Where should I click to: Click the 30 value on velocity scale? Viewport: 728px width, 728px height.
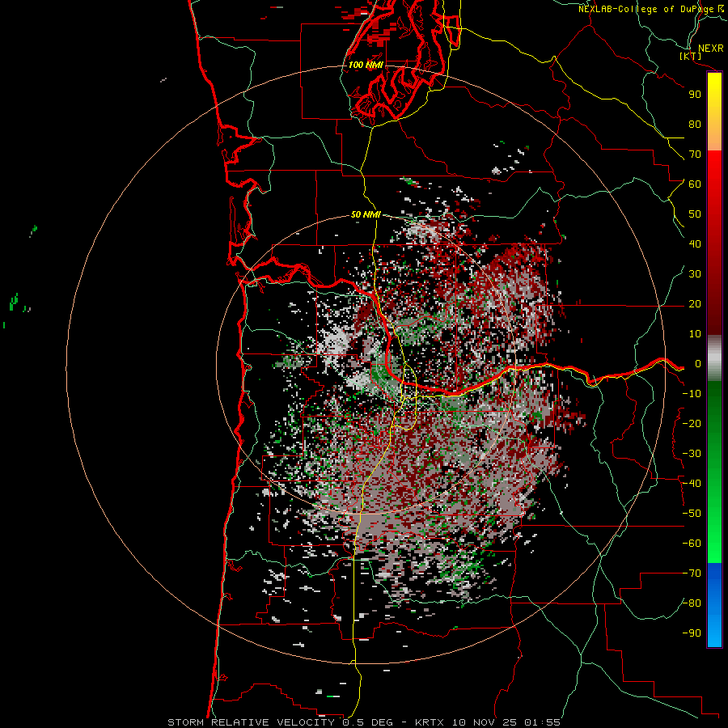tap(695, 274)
